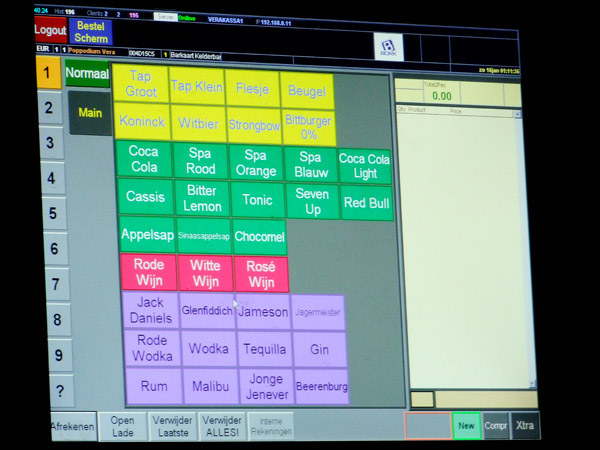The width and height of the screenshot is (600, 450).
Task: Click the total to pay field
Action: [440, 95]
